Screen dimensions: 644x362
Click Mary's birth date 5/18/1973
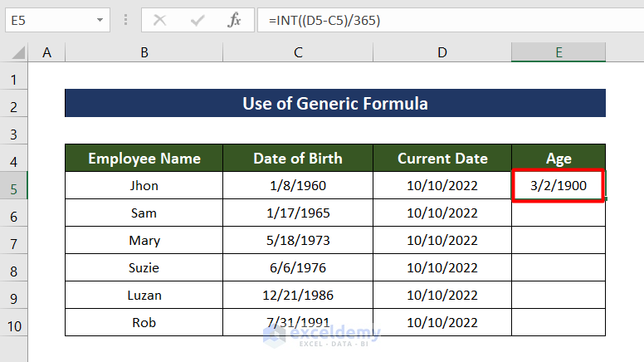298,242
